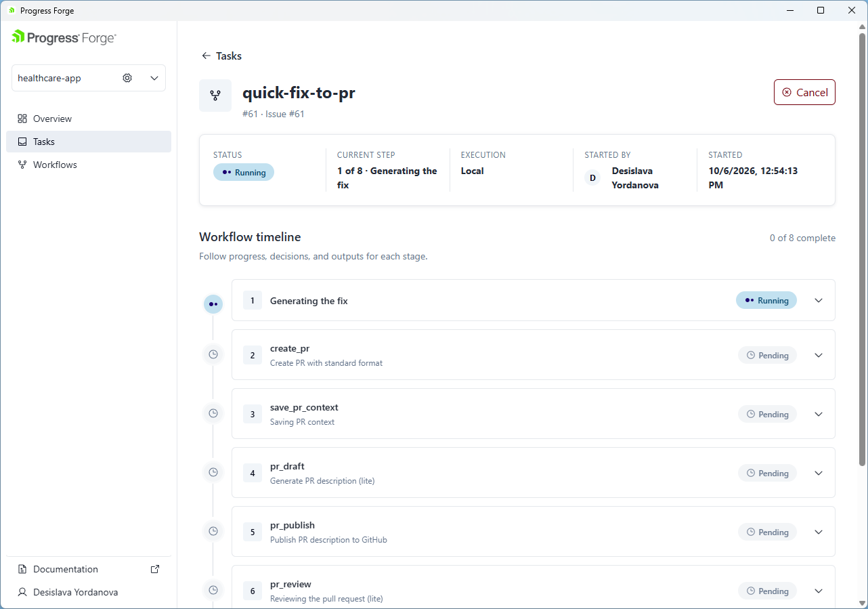Open the external link icon beside Documentation
868x609 pixels.
154,569
